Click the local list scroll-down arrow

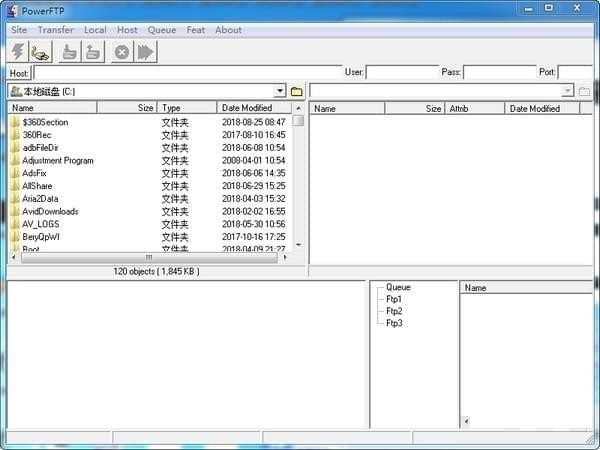click(298, 244)
